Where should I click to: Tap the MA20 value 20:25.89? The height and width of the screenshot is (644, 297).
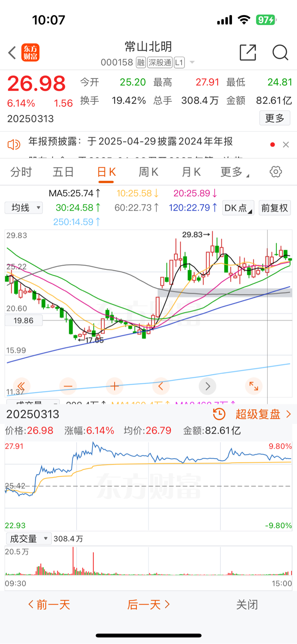195,193
